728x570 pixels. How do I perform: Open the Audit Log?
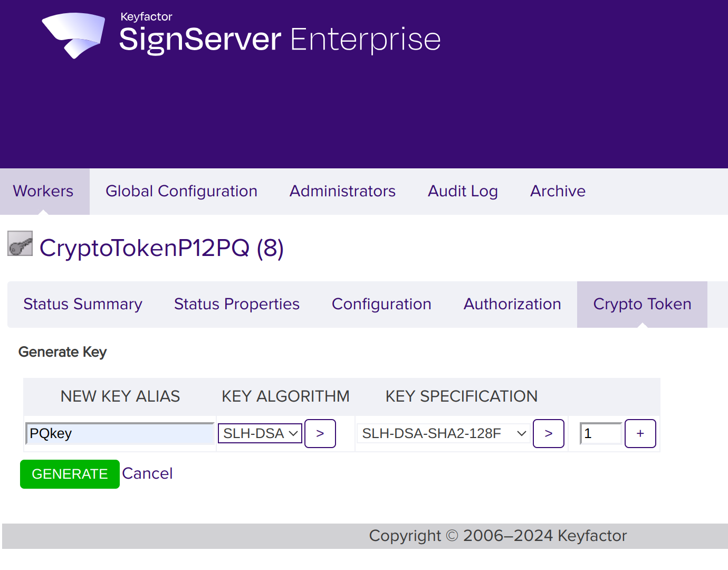tap(463, 191)
